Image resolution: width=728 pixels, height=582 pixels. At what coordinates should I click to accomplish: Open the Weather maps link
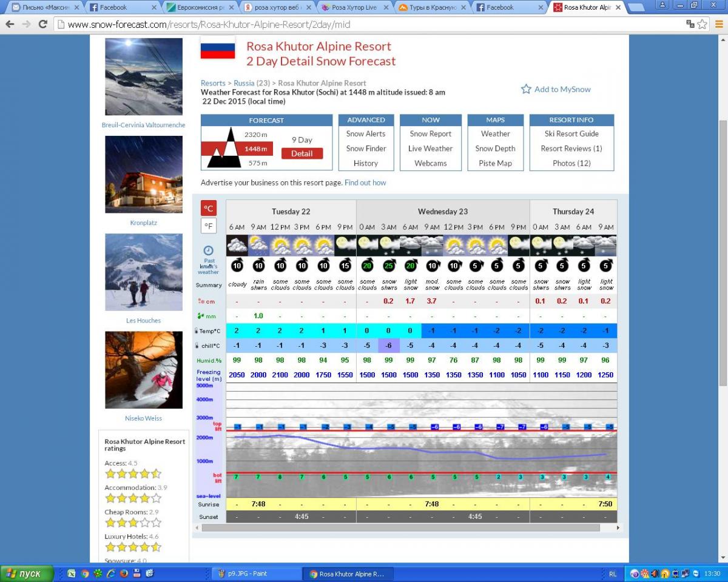[496, 134]
